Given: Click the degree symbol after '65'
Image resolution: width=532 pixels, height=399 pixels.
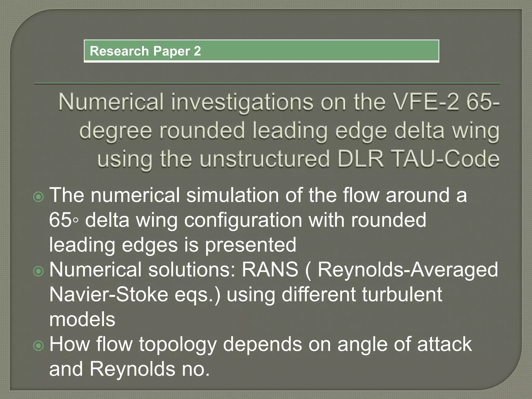Looking at the screenshot, I should tap(76, 221).
